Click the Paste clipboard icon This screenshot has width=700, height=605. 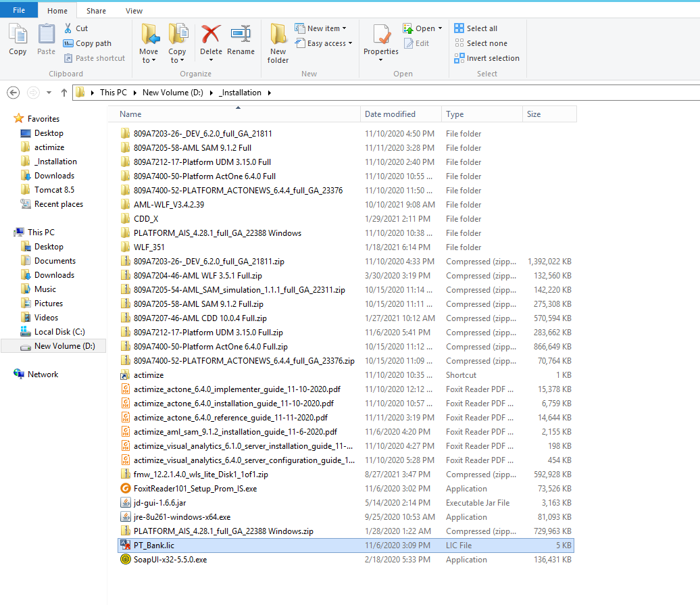point(46,35)
